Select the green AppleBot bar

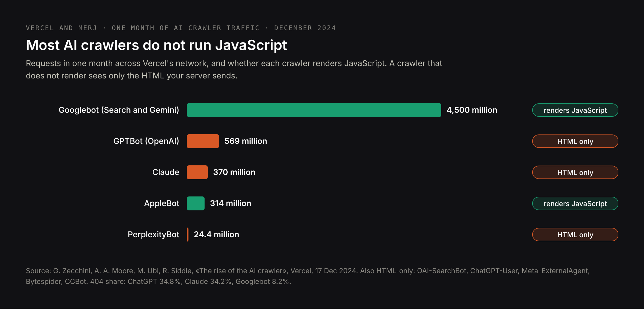click(x=196, y=203)
